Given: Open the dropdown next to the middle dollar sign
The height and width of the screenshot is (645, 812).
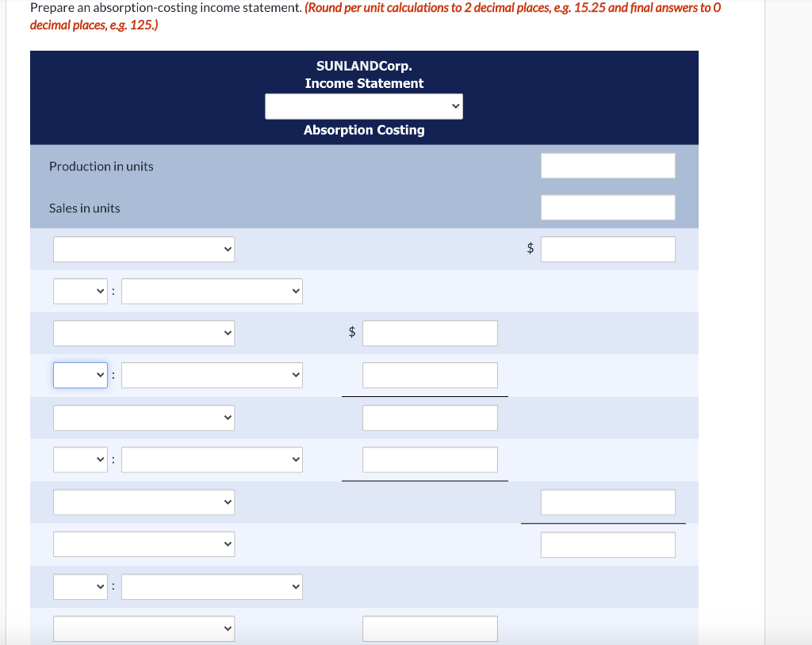Looking at the screenshot, I should coord(144,333).
